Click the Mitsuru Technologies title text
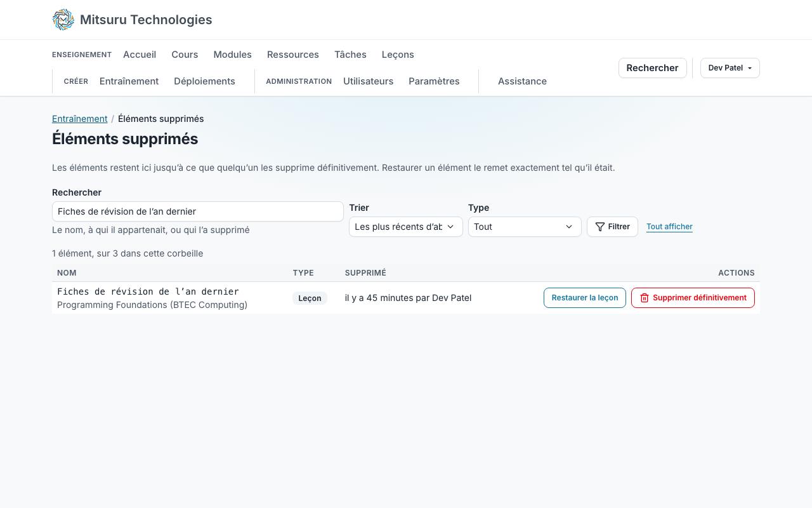This screenshot has height=508, width=812. point(146,20)
